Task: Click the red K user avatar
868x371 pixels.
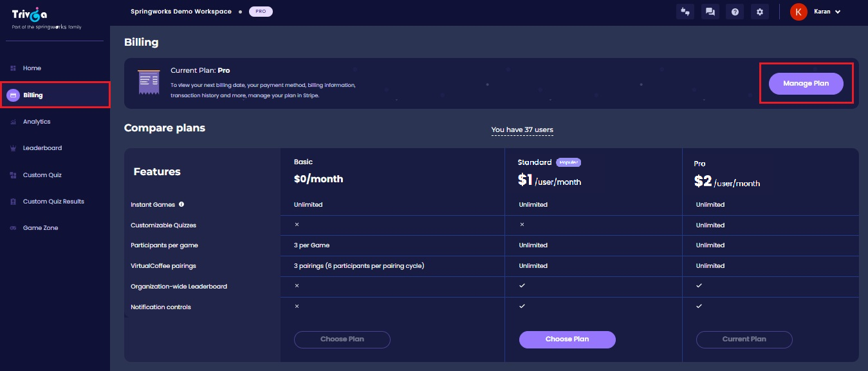Action: [799, 12]
